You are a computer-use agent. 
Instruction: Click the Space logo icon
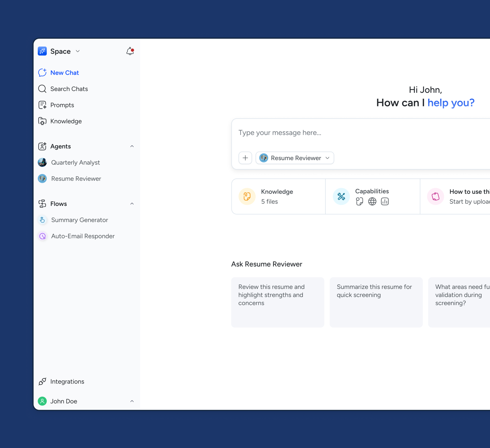(42, 51)
